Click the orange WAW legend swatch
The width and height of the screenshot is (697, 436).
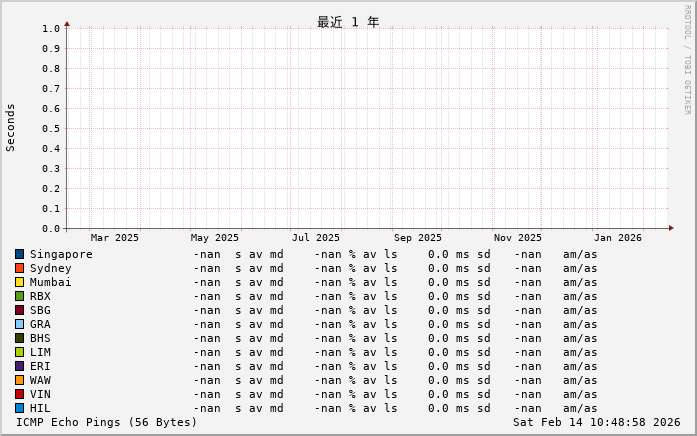tap(19, 380)
